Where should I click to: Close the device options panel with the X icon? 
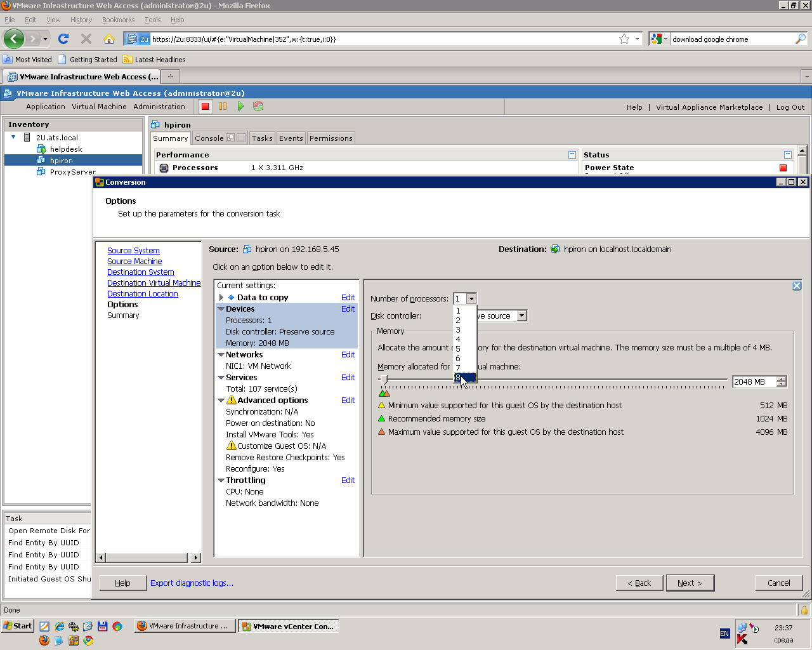(x=797, y=286)
